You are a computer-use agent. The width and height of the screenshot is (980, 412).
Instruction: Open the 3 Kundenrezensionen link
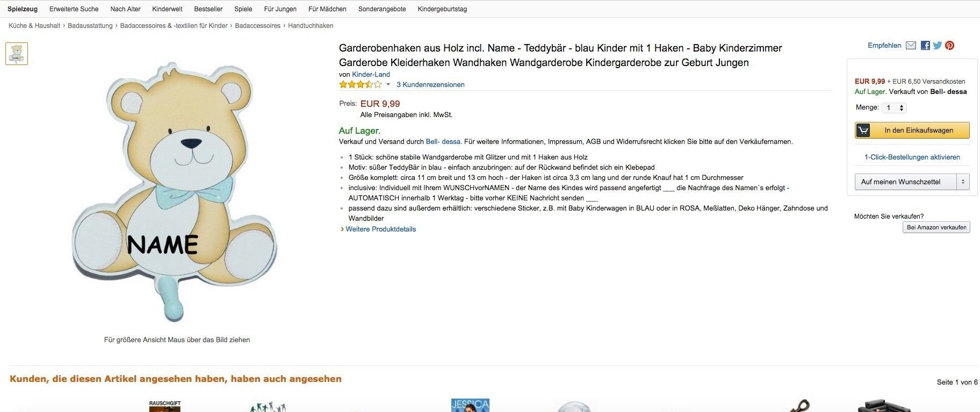click(x=430, y=84)
